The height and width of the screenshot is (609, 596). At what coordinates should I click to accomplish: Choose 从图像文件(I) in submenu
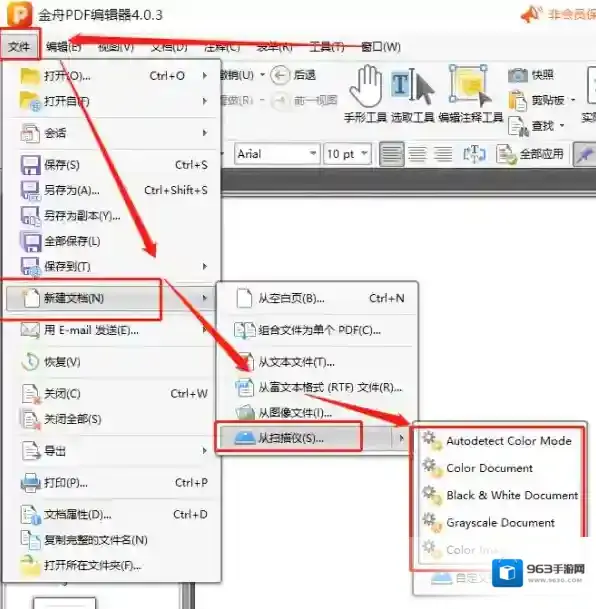click(x=317, y=413)
